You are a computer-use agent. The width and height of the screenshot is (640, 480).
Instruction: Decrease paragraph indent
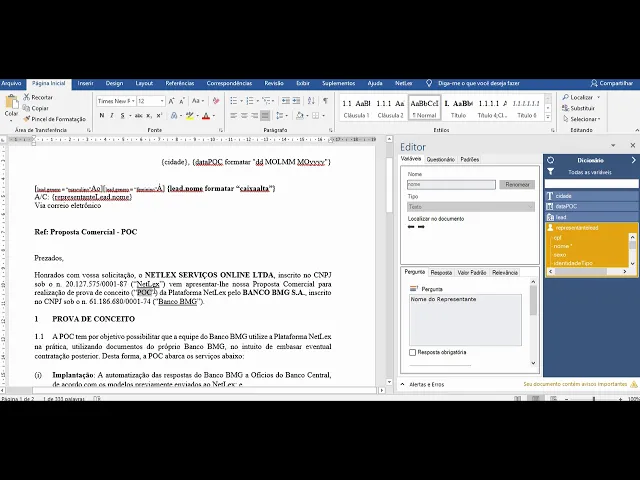[x=286, y=101]
